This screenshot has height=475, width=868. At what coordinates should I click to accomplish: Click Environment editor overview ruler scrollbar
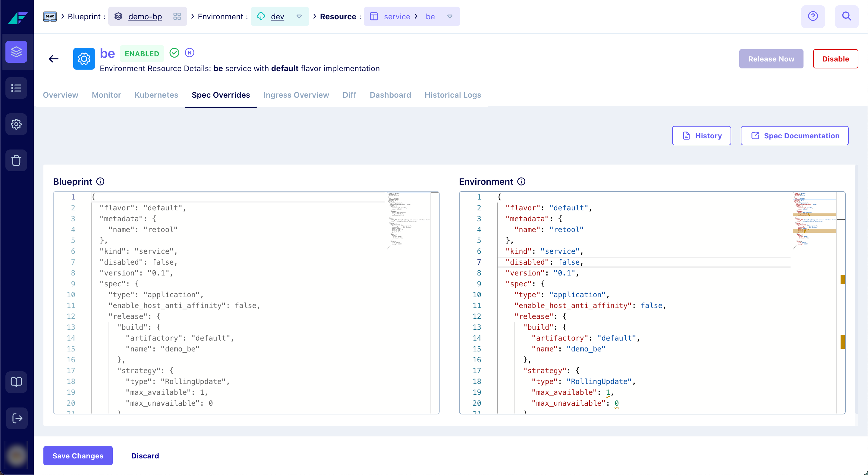click(841, 303)
